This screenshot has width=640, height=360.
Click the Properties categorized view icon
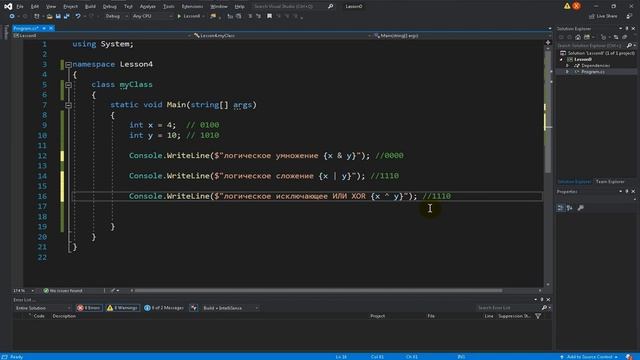pos(560,208)
